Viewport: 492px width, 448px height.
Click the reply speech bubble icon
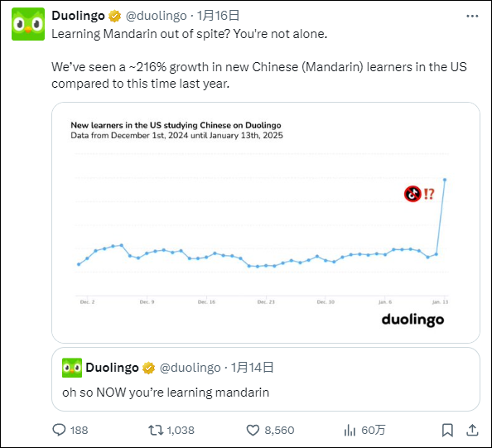(x=59, y=430)
